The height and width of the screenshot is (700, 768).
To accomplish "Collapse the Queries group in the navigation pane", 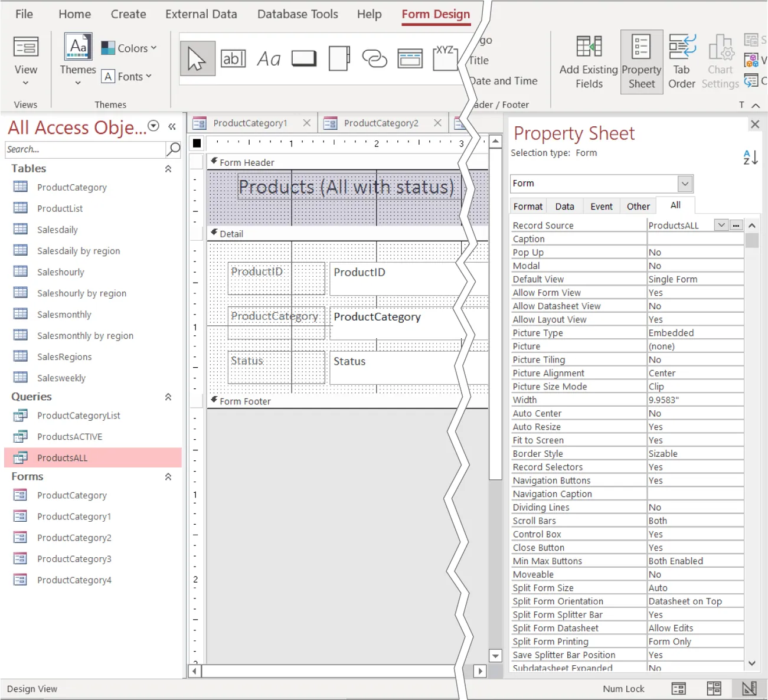I will click(168, 397).
